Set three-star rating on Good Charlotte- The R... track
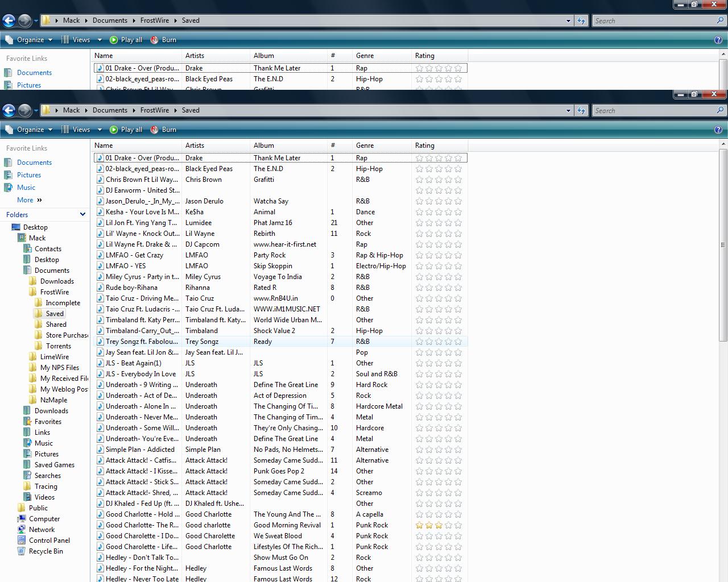The image size is (728, 582). click(x=439, y=525)
